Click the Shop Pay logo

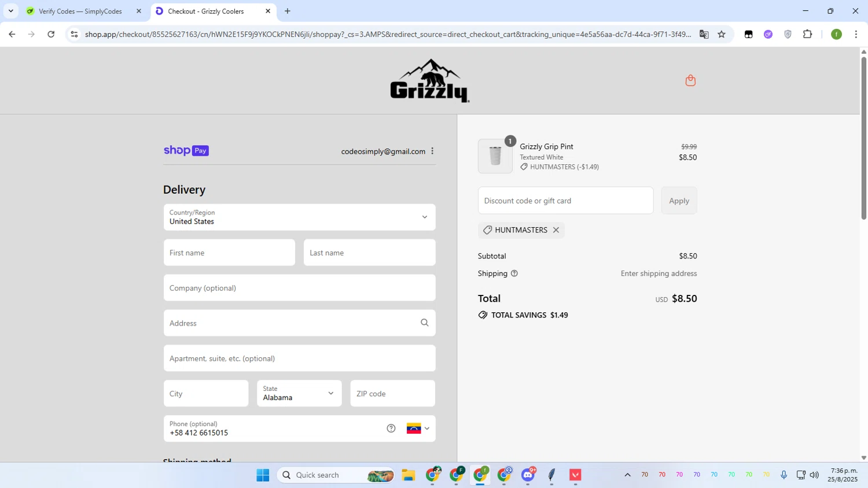tap(186, 150)
